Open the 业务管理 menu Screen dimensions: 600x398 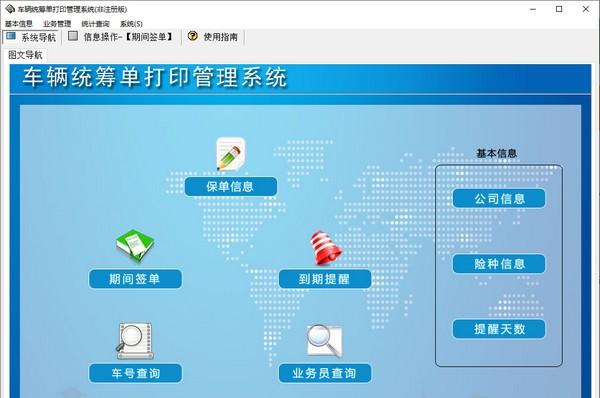[57, 24]
